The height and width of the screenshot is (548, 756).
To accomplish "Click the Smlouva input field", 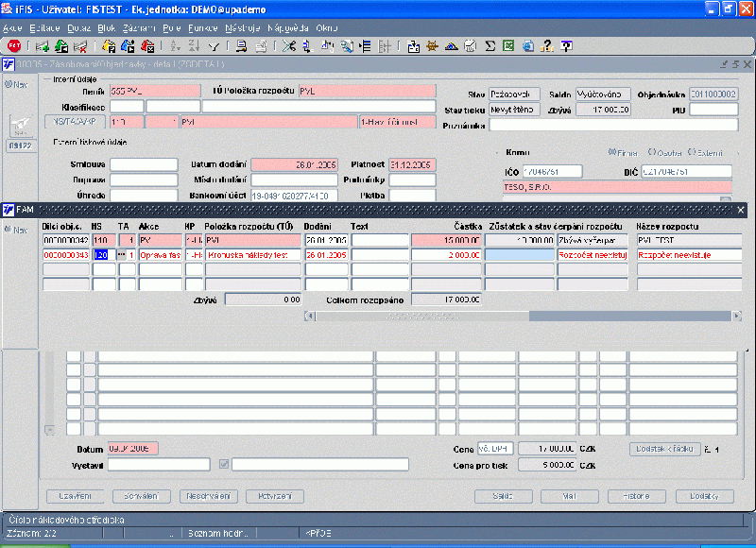I will [144, 164].
